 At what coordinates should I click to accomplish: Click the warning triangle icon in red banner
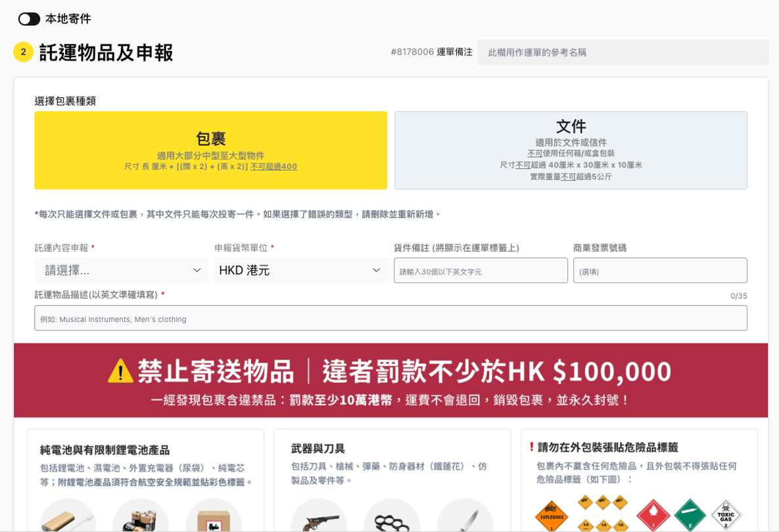click(120, 372)
